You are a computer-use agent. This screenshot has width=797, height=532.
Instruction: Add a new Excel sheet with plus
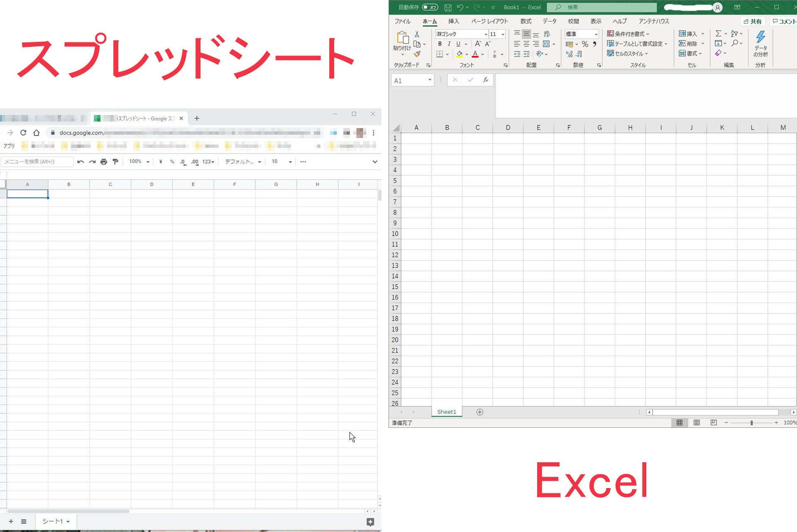pos(479,412)
